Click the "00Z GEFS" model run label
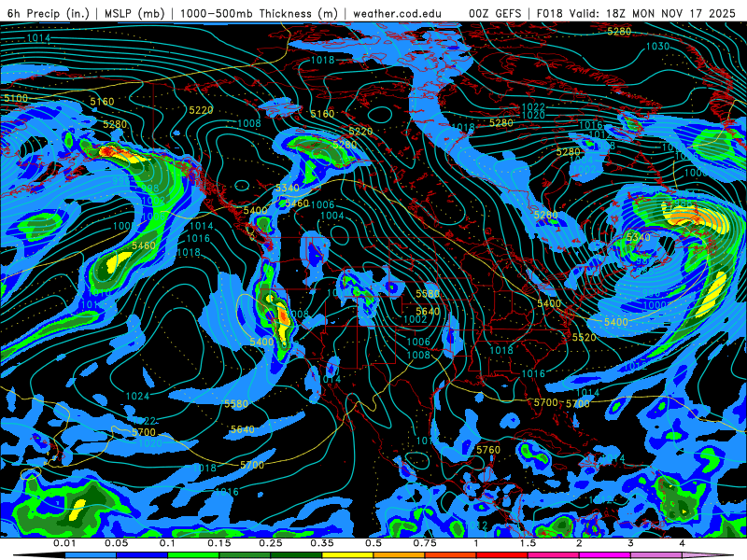 pyautogui.click(x=495, y=13)
